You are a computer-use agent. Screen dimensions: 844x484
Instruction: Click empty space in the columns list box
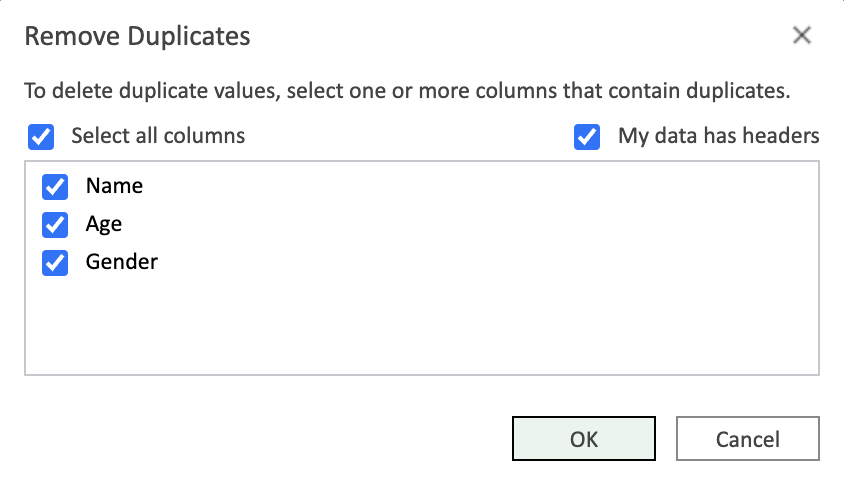tap(420, 330)
